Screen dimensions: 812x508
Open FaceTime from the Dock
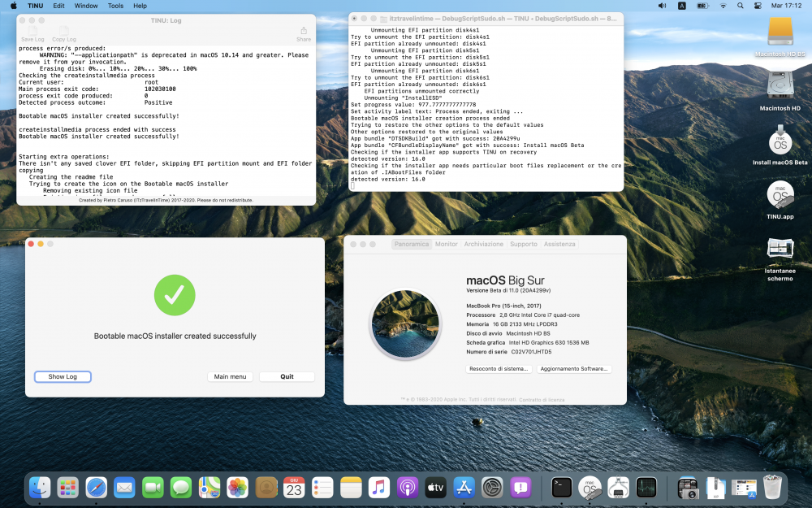[x=153, y=488]
